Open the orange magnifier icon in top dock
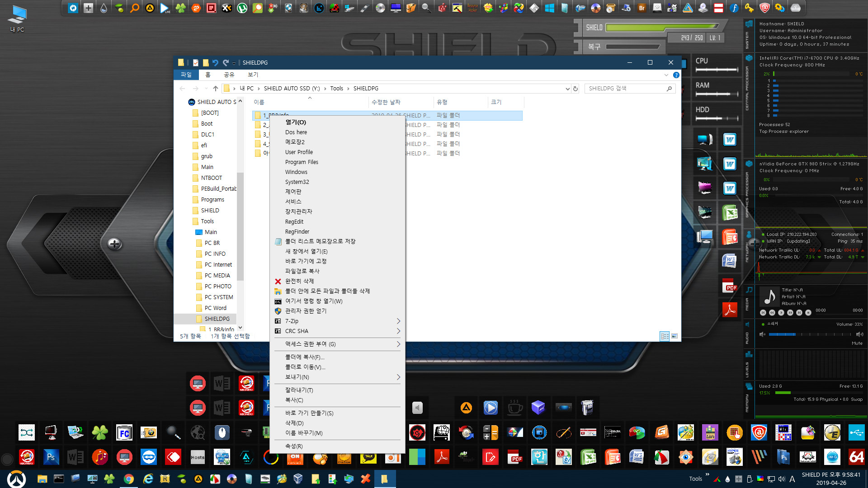Screen dimensions: 868x488 (x=134, y=8)
